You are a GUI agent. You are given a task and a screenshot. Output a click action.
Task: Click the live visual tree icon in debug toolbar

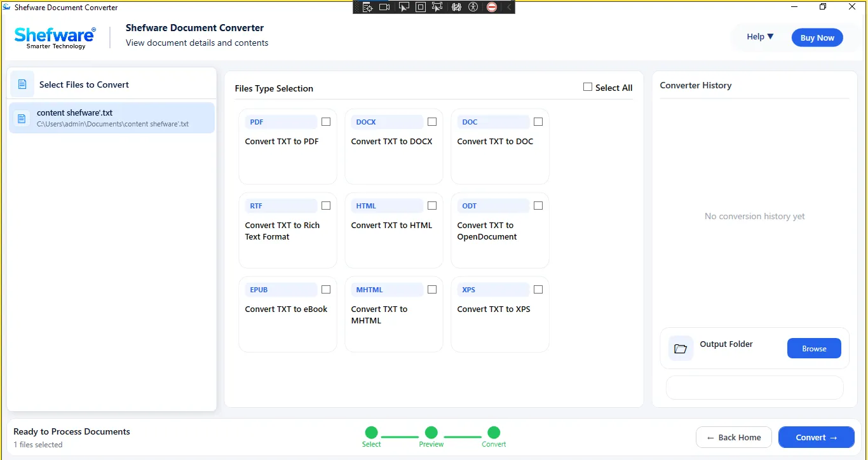pyautogui.click(x=367, y=7)
